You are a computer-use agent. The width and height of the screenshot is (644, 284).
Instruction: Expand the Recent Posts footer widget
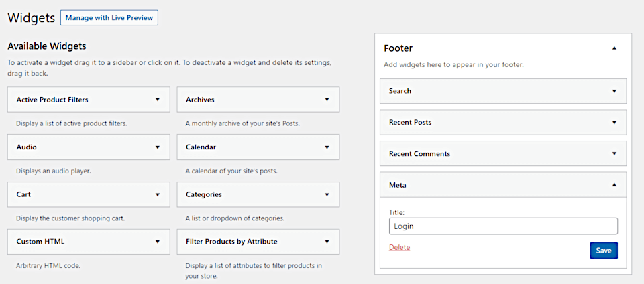pos(614,123)
